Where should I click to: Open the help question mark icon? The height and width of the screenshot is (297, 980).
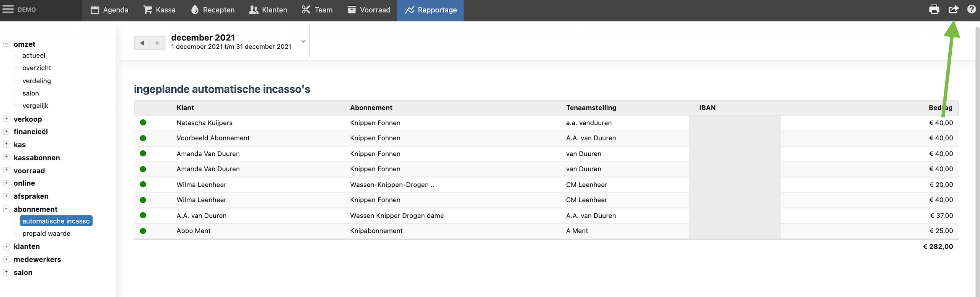click(x=971, y=9)
